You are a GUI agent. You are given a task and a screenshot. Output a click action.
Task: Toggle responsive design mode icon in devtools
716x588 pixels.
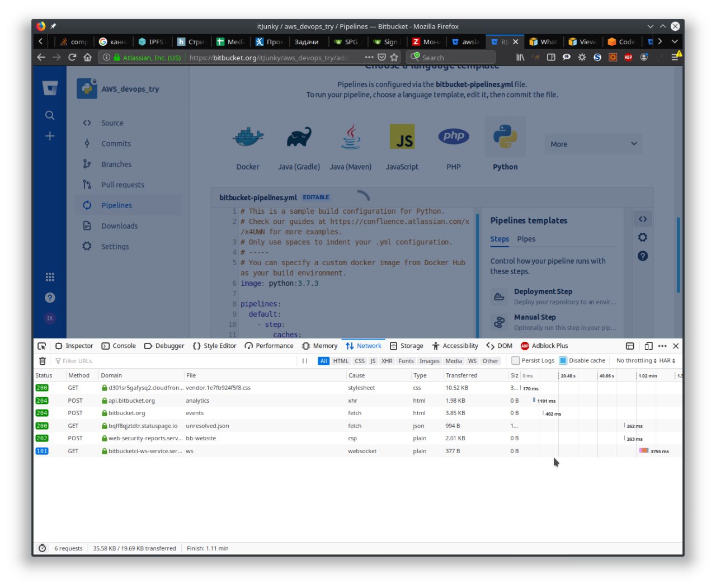(x=648, y=346)
